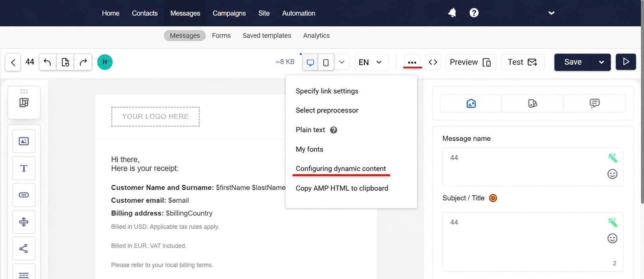Select the Image block tool
This screenshot has height=279, width=644.
click(24, 141)
